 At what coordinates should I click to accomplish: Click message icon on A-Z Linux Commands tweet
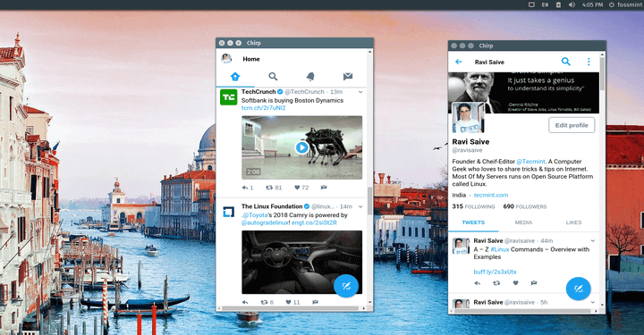pyautogui.click(x=533, y=283)
